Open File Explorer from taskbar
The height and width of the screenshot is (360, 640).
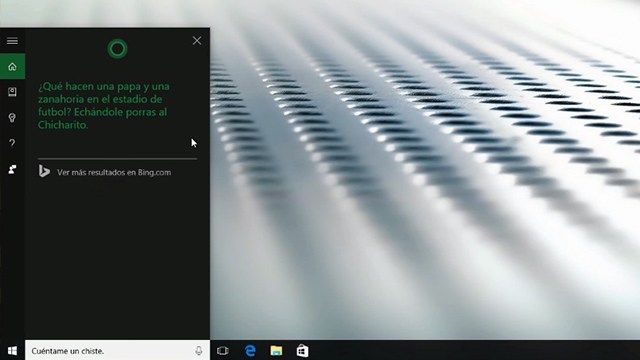pyautogui.click(x=276, y=351)
